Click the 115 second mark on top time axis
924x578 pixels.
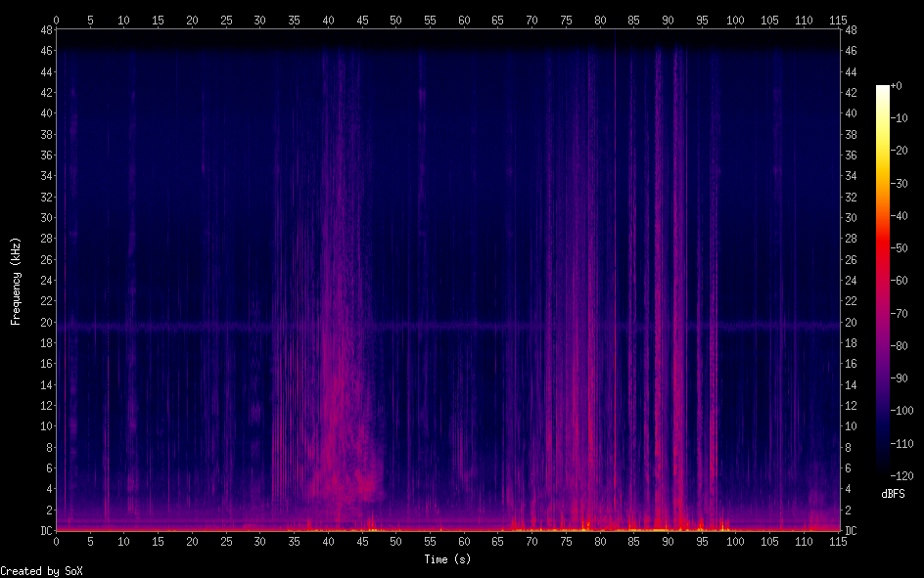point(837,20)
